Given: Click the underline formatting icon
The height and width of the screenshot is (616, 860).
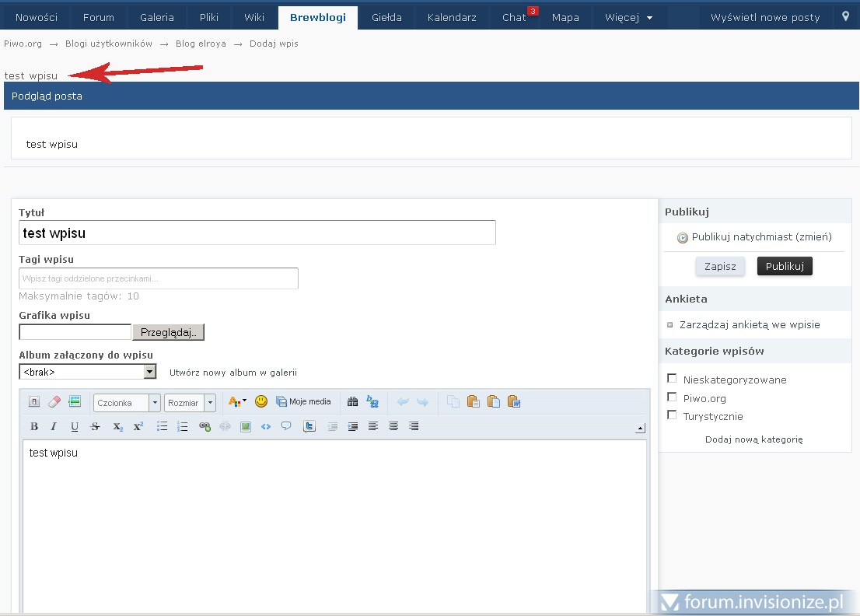Looking at the screenshot, I should 75,426.
